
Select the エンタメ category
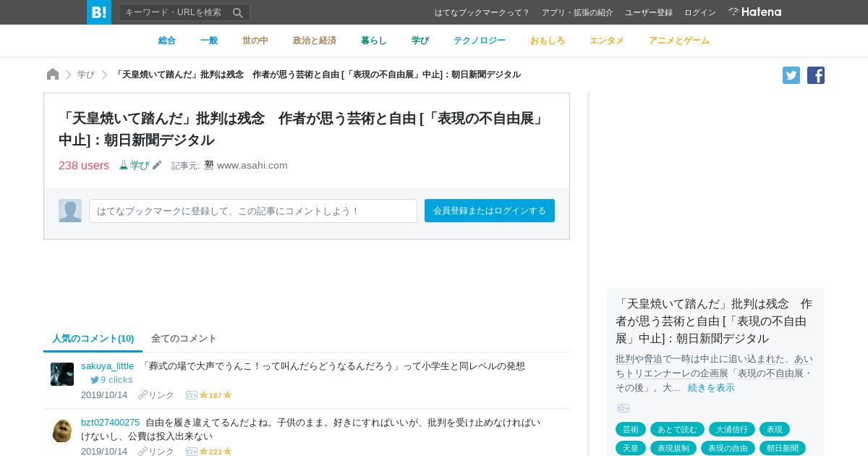(607, 41)
